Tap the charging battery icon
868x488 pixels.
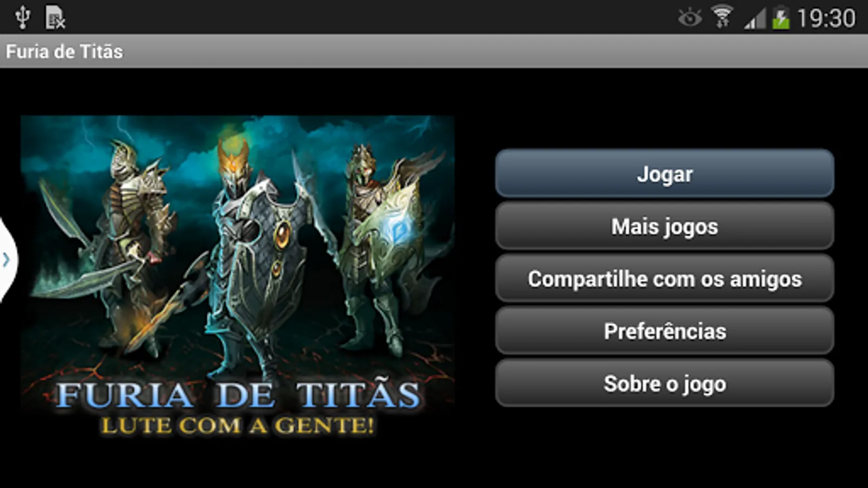781,18
